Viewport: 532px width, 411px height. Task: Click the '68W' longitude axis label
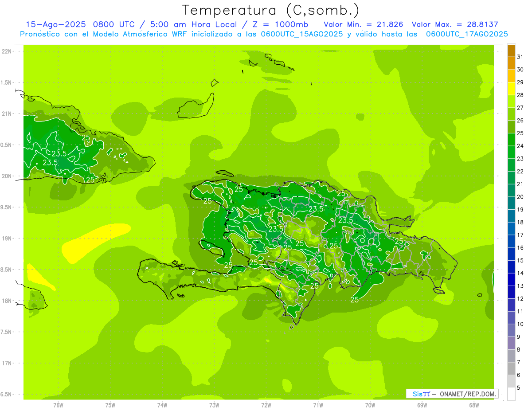474,405
